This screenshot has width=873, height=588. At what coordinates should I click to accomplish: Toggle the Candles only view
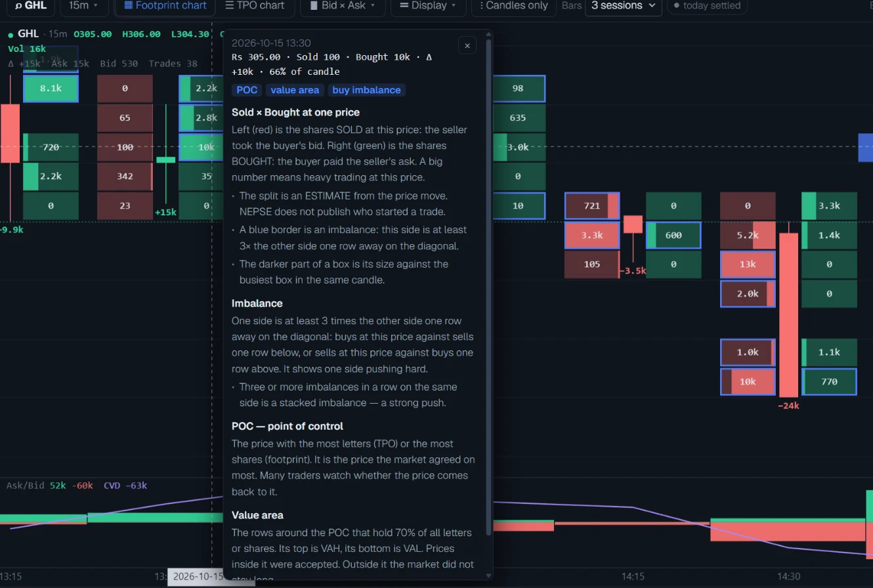tap(513, 6)
